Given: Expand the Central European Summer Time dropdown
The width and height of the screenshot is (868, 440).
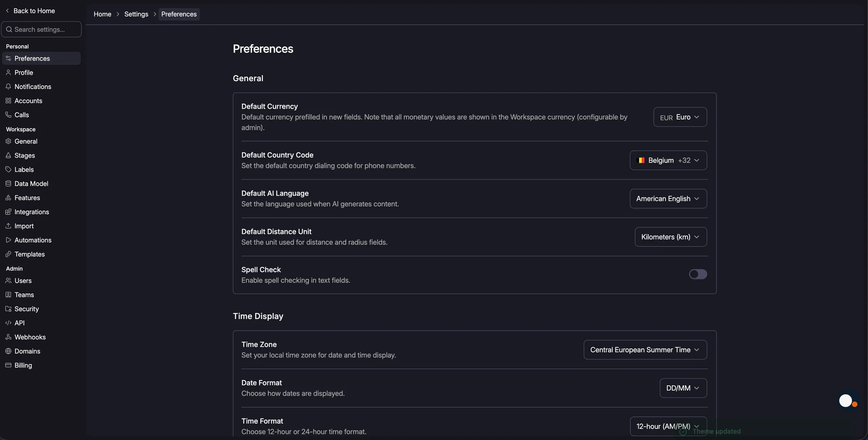Looking at the screenshot, I should (645, 350).
